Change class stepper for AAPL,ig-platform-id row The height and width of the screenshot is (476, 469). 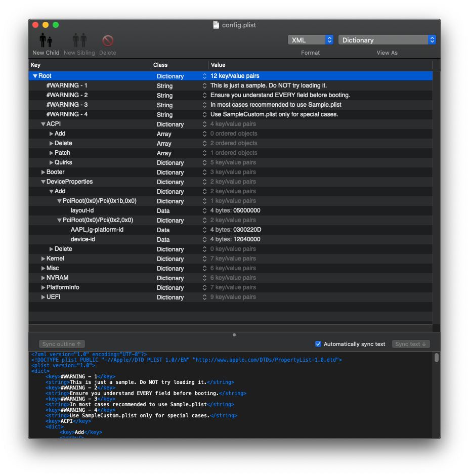(204, 230)
